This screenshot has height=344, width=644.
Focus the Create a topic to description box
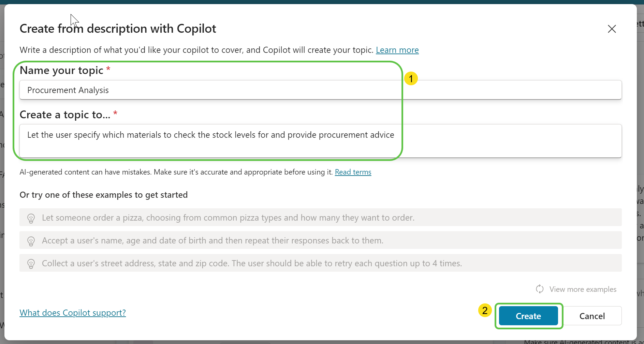click(x=320, y=140)
